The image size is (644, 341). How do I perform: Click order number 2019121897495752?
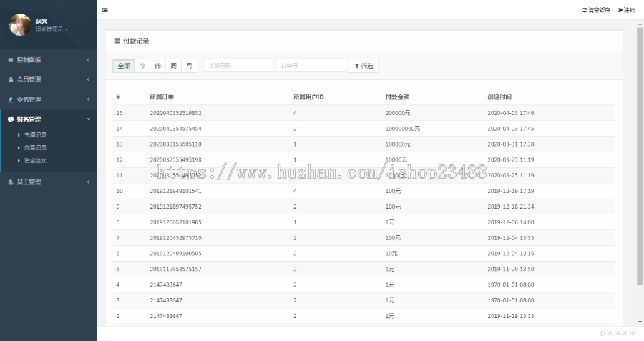[175, 207]
